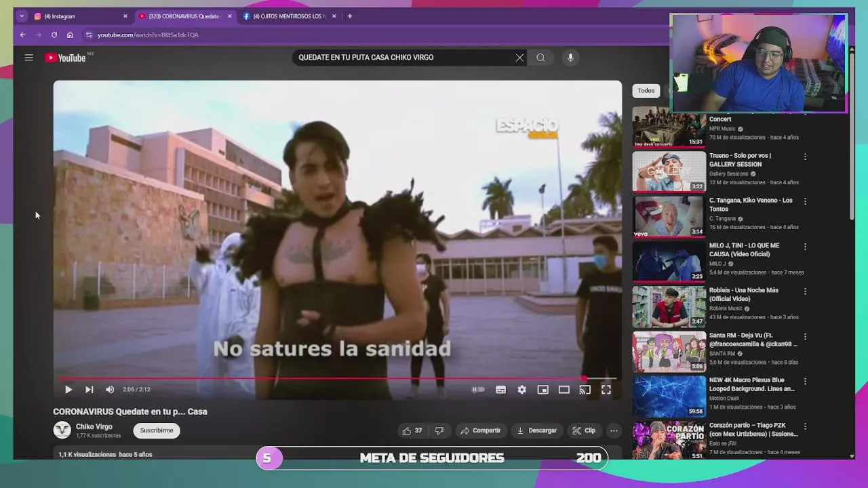Screen dimensions: 868x488
Task: Download the video with Descargar
Action: click(536, 430)
